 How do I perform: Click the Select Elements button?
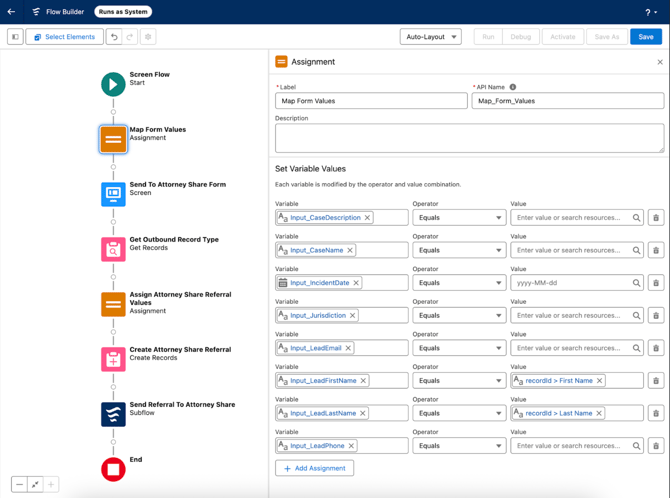[65, 37]
